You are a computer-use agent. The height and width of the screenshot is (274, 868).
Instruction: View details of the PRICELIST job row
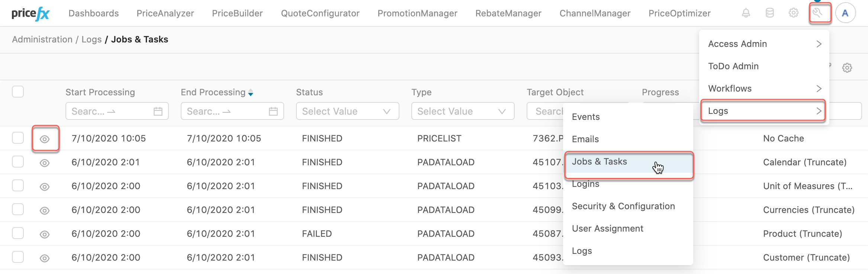45,139
